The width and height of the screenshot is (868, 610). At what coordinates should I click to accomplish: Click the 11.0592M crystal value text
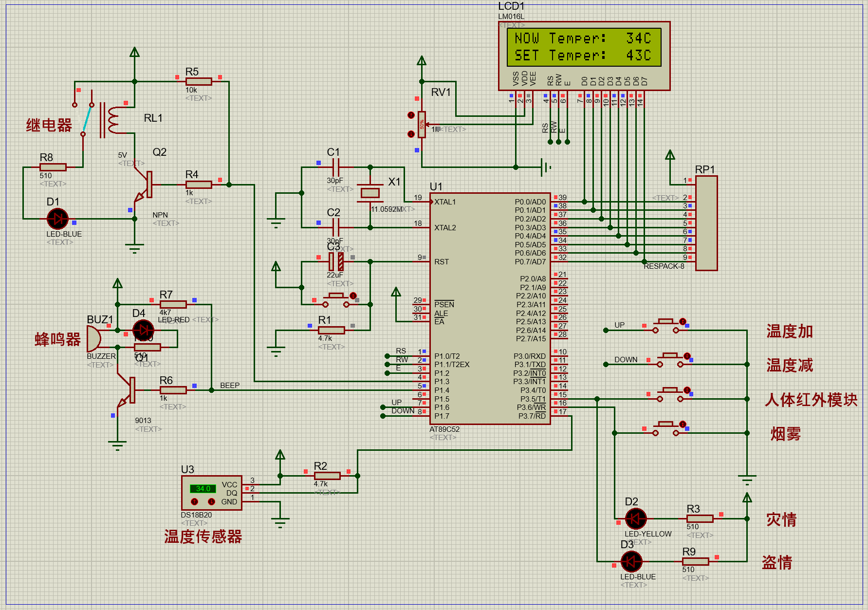387,209
